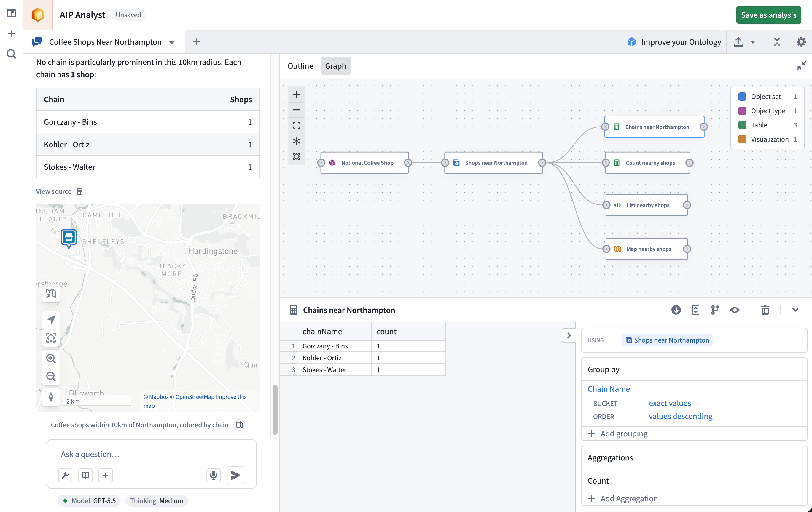The height and width of the screenshot is (512, 812).
Task: Delete node using trash icon
Action: click(x=765, y=310)
